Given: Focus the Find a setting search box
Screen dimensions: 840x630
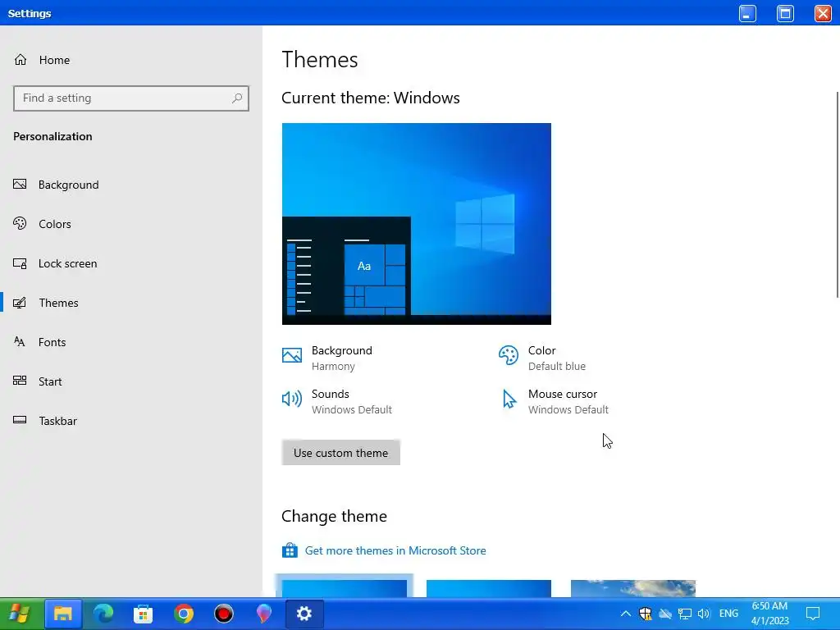Looking at the screenshot, I should point(130,98).
